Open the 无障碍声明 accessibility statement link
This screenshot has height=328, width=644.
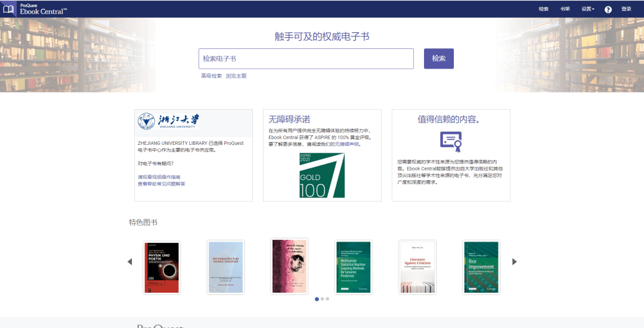click(347, 144)
